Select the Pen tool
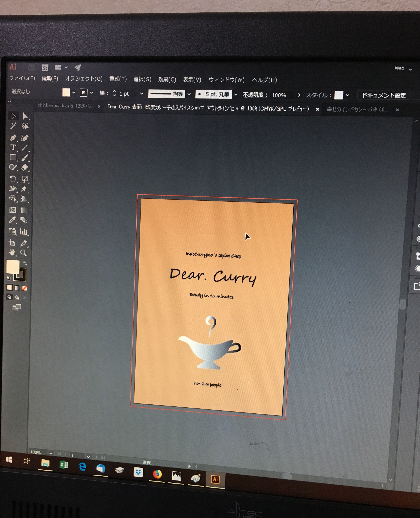 click(x=13, y=138)
